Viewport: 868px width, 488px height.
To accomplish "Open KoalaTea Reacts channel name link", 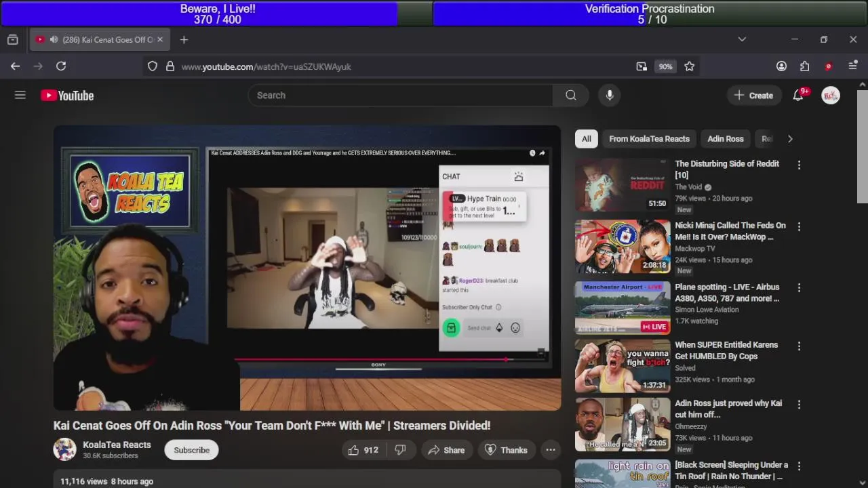I will 117,445.
